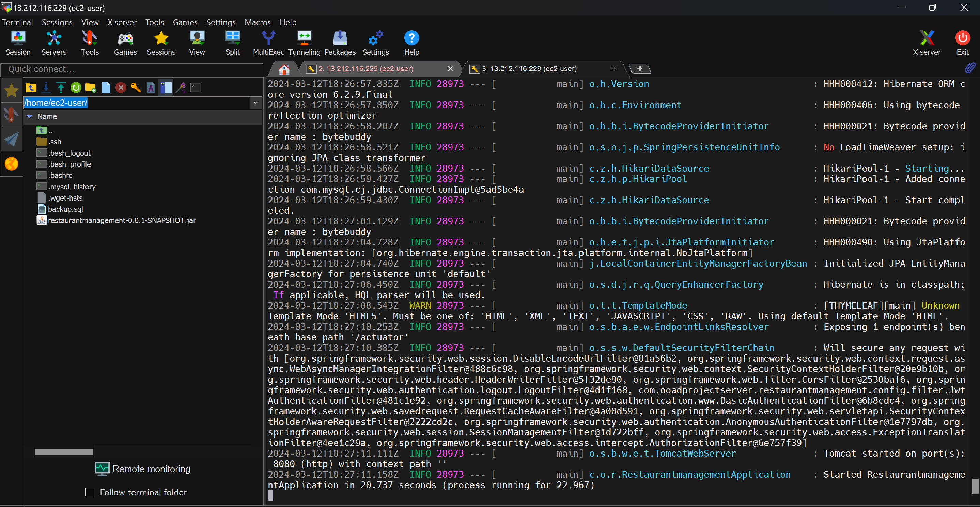The image size is (980, 507).
Task: Open the Session toolbar button
Action: point(18,43)
